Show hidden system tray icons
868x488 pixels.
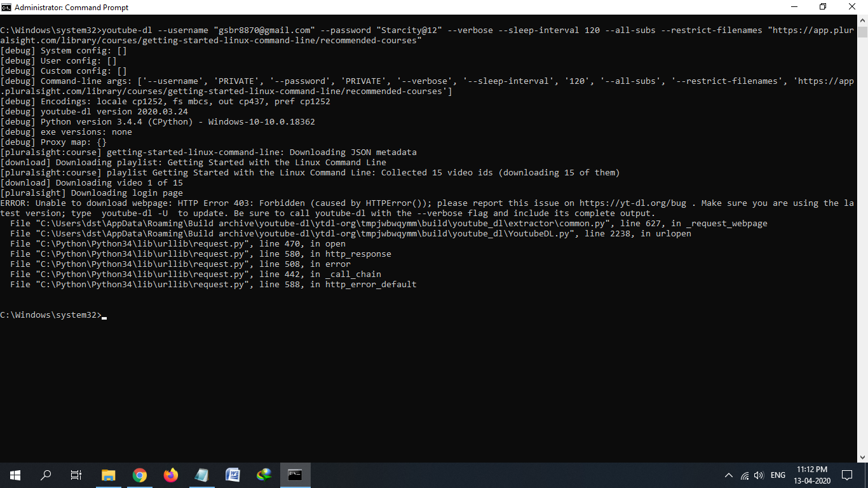[x=728, y=475]
